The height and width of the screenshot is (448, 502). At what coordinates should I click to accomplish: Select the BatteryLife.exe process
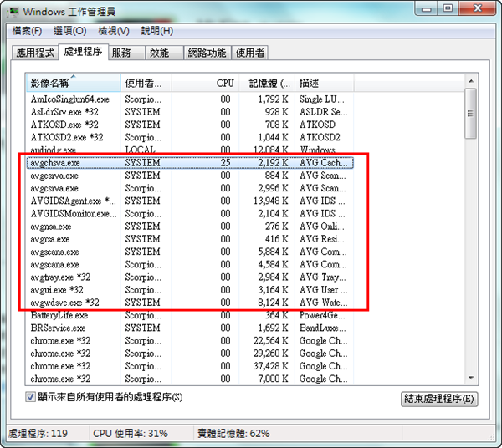click(x=190, y=315)
